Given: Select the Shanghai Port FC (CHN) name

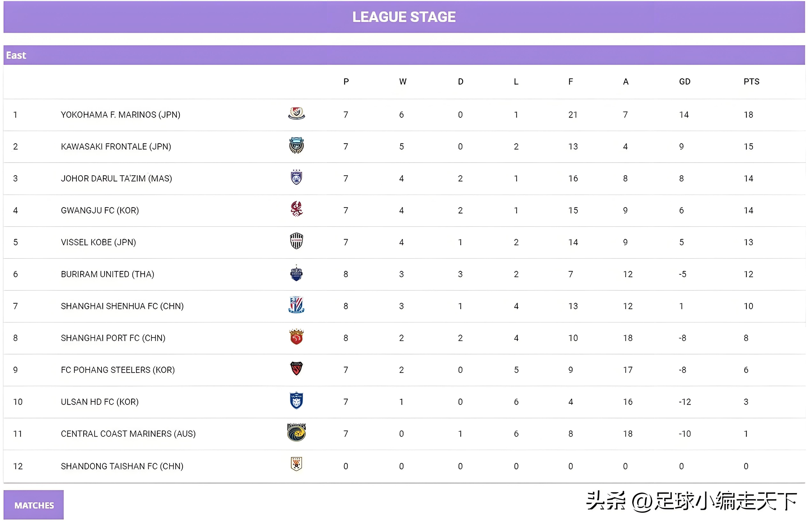Looking at the screenshot, I should coord(113,338).
